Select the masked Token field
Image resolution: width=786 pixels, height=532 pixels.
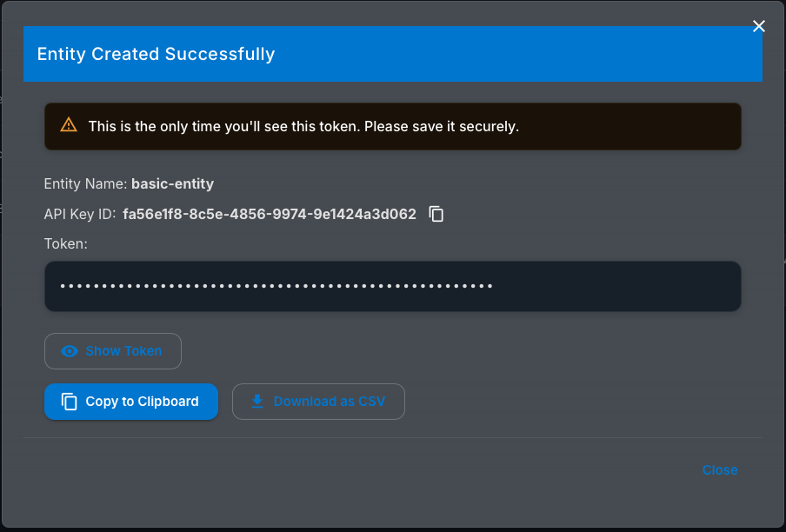(392, 286)
